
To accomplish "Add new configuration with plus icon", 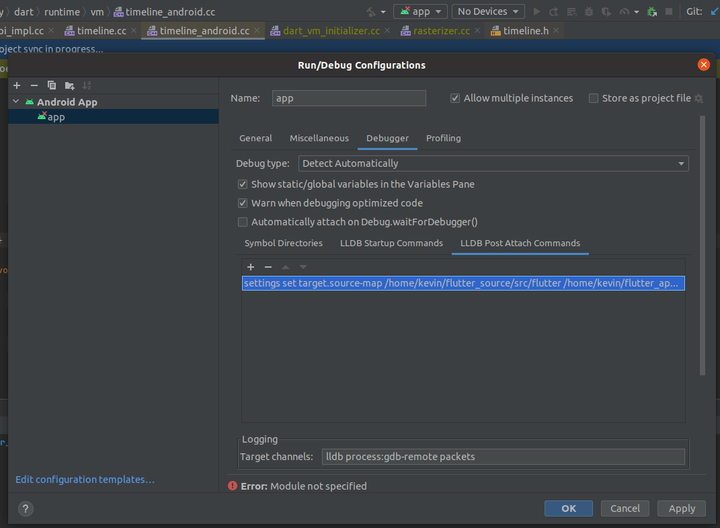I will [x=17, y=86].
